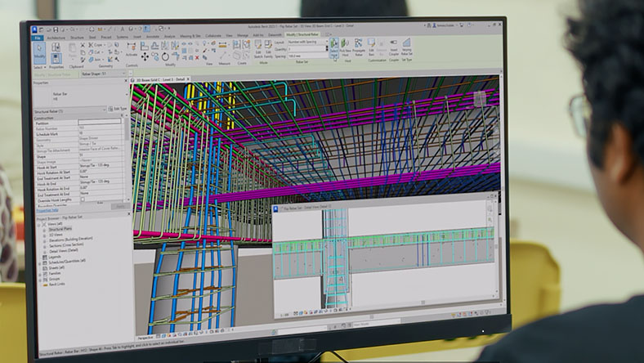644x363 pixels.
Task: Open the Rebar Shape dropdown
Action: click(104, 74)
